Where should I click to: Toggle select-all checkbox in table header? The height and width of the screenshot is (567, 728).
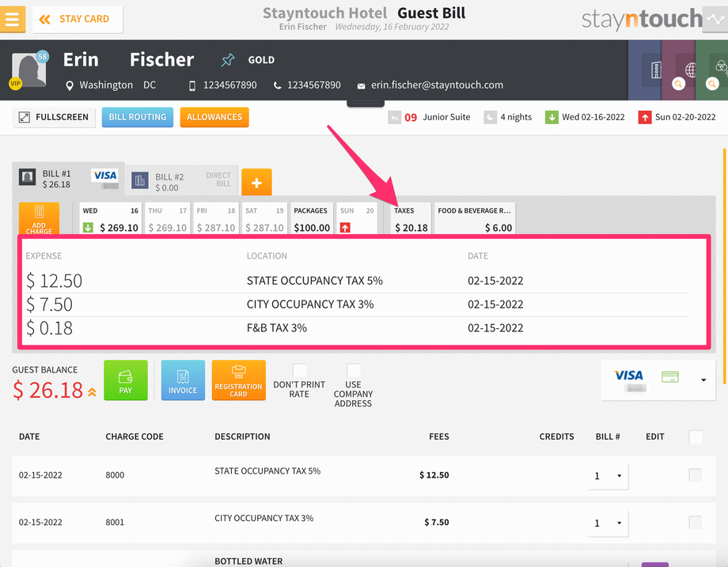click(696, 437)
